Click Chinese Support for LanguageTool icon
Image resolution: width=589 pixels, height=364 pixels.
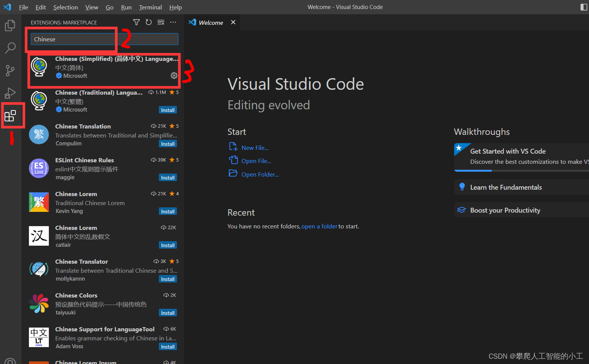click(x=39, y=337)
